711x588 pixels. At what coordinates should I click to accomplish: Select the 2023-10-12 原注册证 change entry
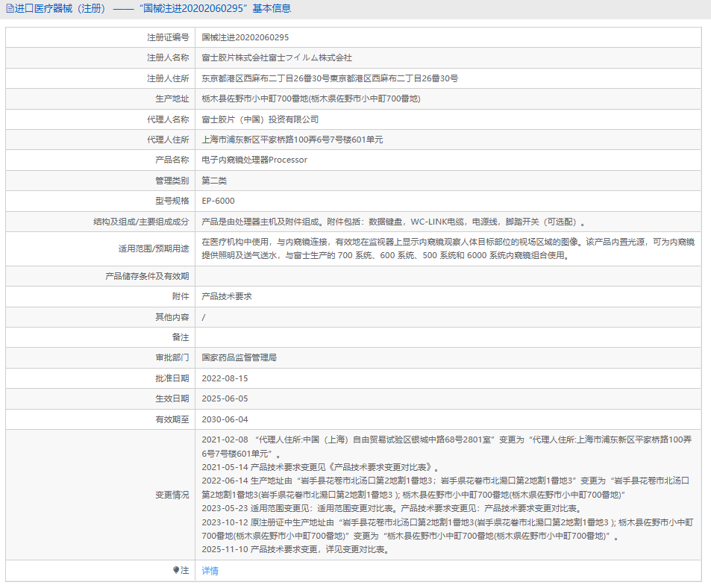pos(448,529)
